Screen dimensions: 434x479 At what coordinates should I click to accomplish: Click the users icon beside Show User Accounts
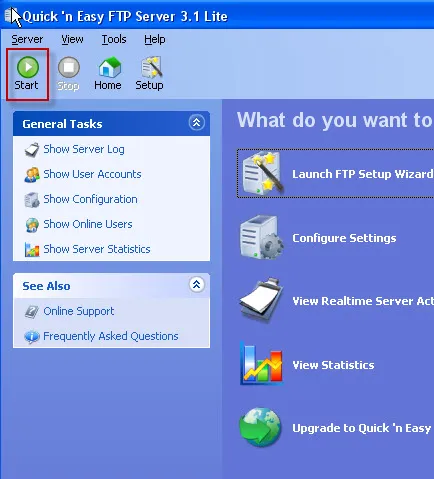click(x=32, y=175)
